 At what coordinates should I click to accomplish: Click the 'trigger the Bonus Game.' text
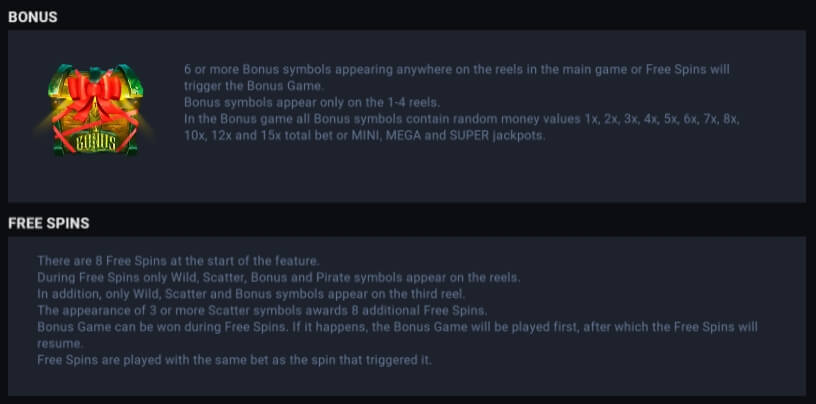point(253,86)
